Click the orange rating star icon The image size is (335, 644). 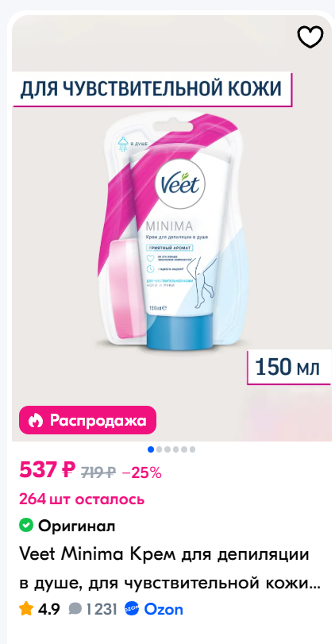[26, 609]
